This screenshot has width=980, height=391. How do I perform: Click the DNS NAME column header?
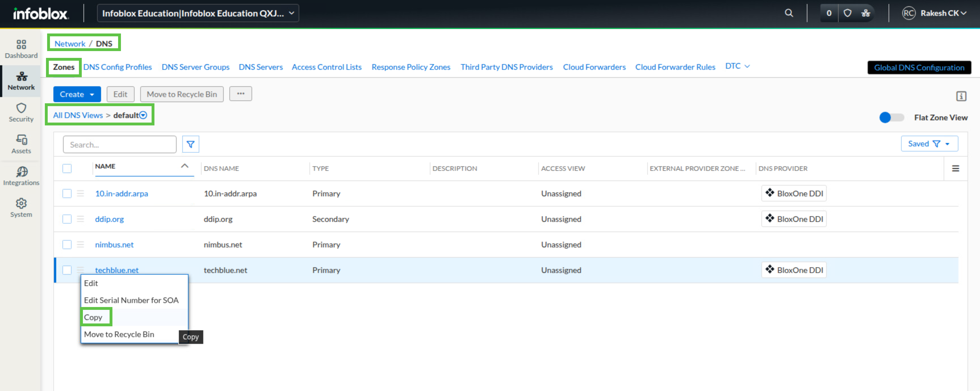[221, 168]
